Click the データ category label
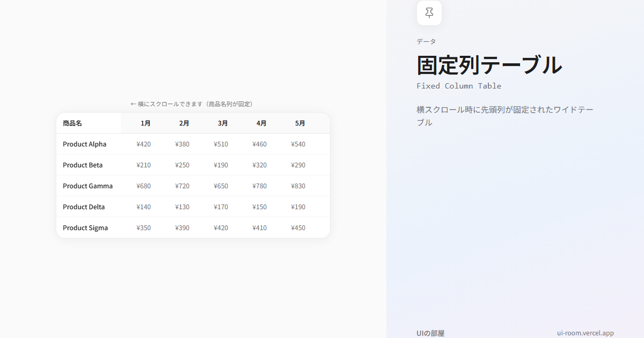Image resolution: width=644 pixels, height=338 pixels. (x=426, y=41)
